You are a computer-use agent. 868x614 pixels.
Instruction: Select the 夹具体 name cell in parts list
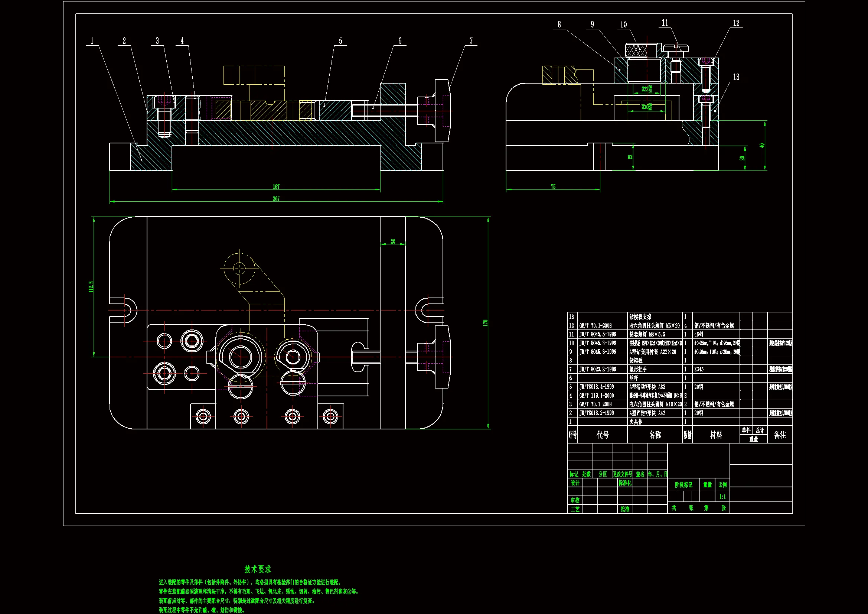636,422
